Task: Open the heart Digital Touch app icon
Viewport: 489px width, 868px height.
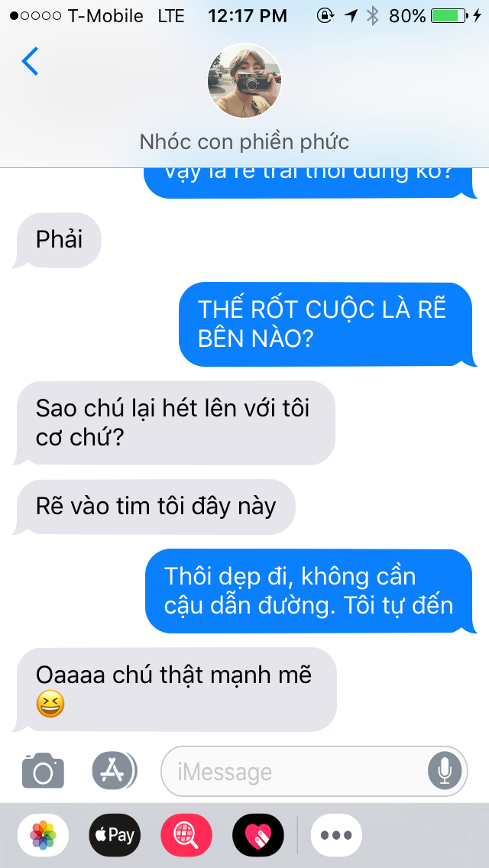Action: point(258,835)
